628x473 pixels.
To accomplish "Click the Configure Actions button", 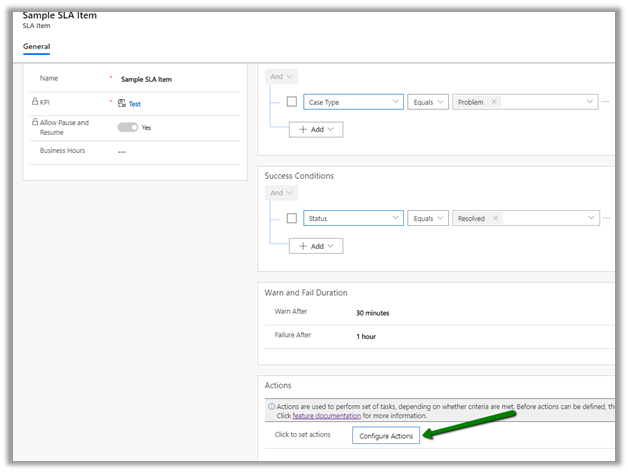I will (385, 436).
